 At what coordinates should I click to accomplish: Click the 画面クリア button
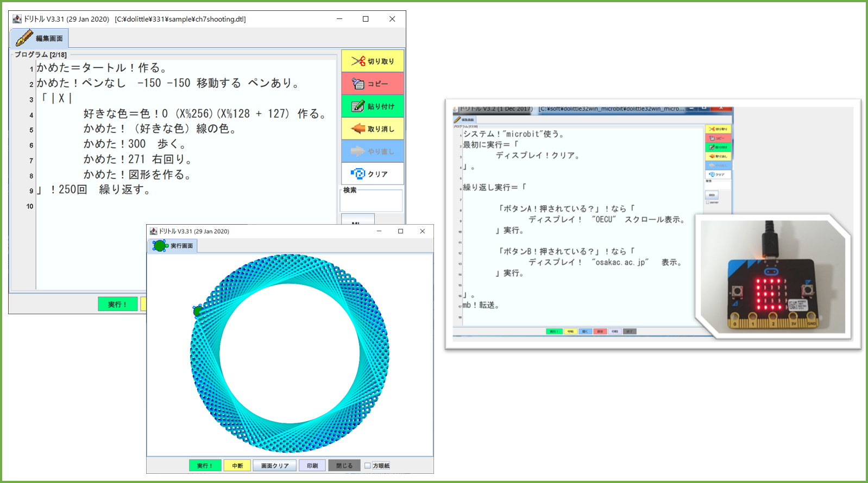point(275,466)
